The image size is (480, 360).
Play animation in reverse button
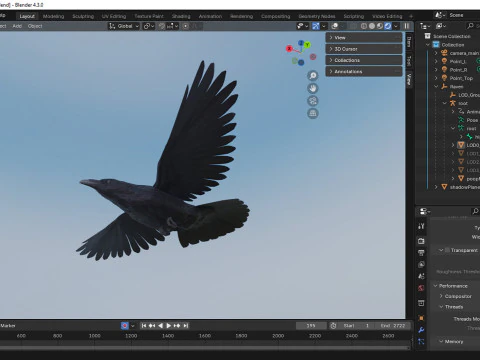[160, 326]
